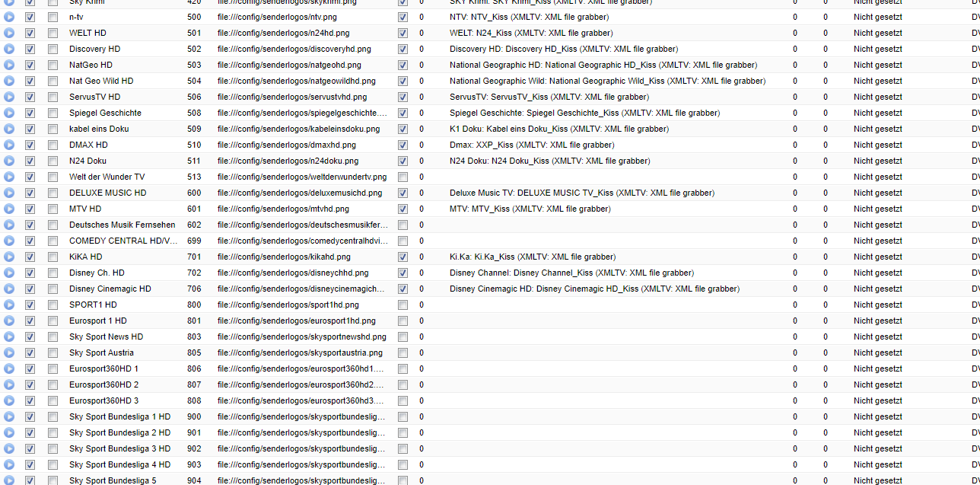This screenshot has width=980, height=485.
Task: Click the play icon for Sky Sport Austria
Action: click(x=9, y=353)
